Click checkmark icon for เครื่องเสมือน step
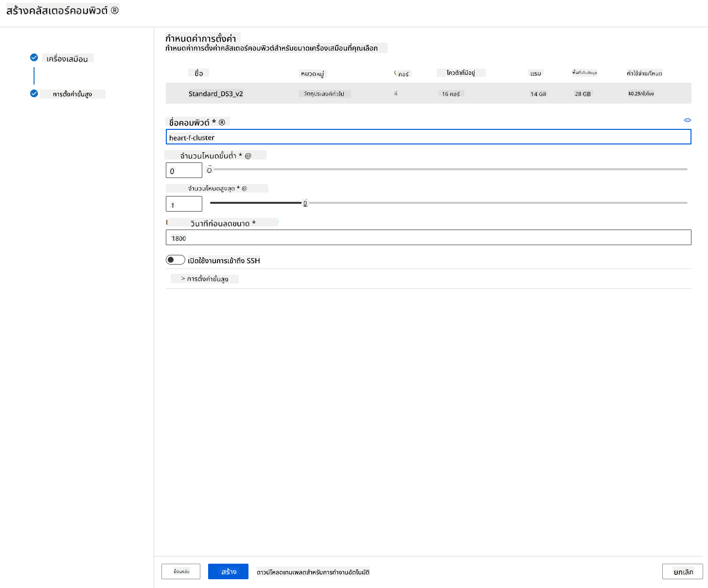The height and width of the screenshot is (588, 708). (x=34, y=57)
